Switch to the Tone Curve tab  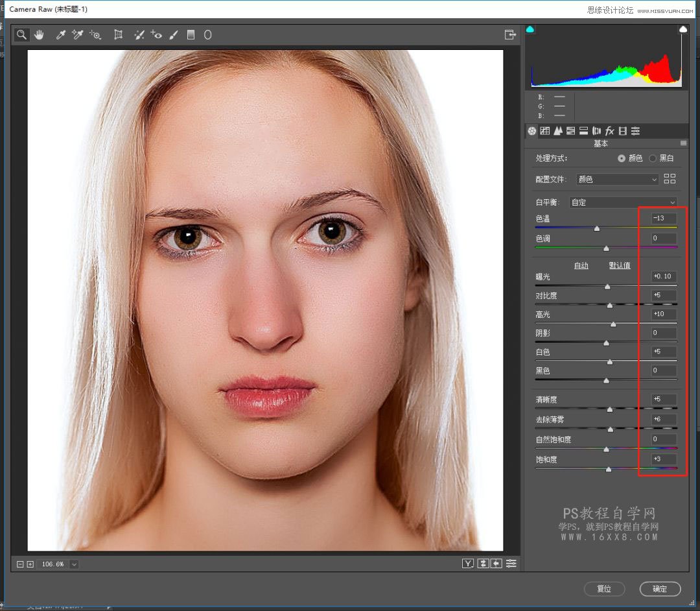(545, 131)
